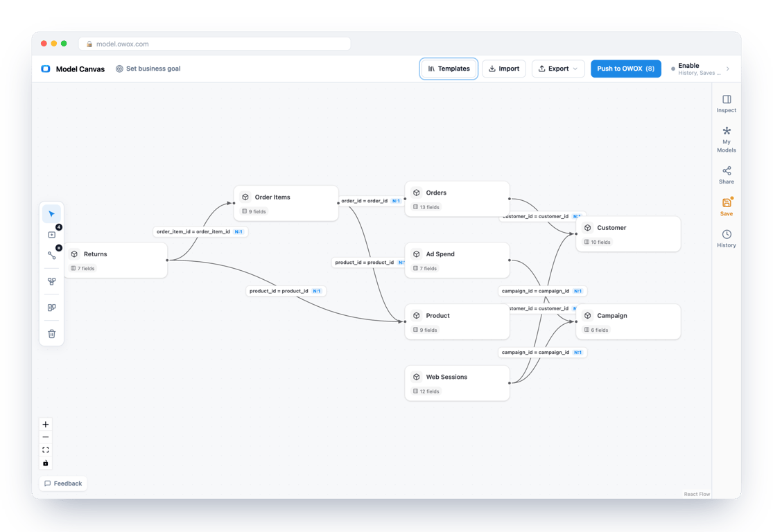
Task: Activate the connect relationship edge tool
Action: 52,255
